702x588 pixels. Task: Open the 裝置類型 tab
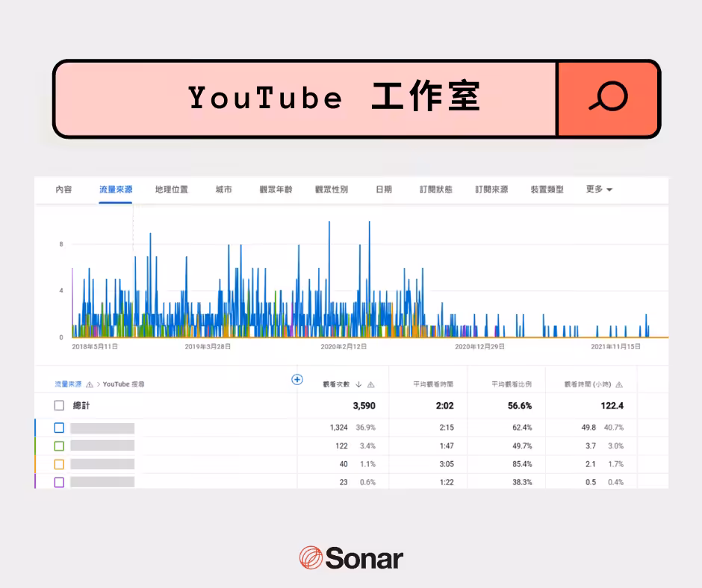coord(547,190)
